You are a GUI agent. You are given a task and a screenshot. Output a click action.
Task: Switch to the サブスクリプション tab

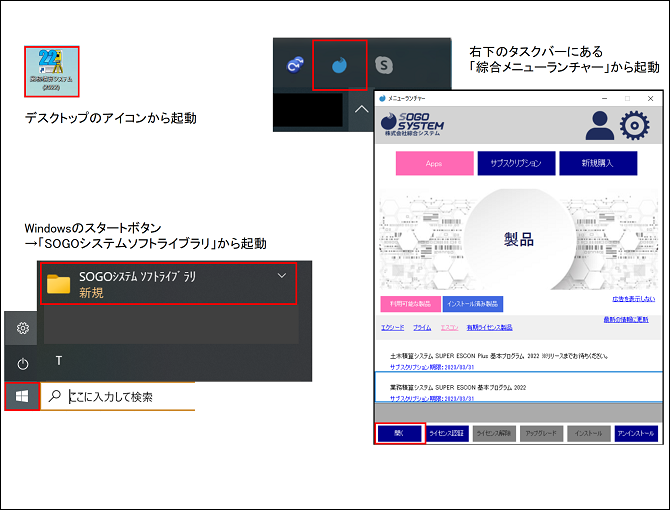coord(516,163)
